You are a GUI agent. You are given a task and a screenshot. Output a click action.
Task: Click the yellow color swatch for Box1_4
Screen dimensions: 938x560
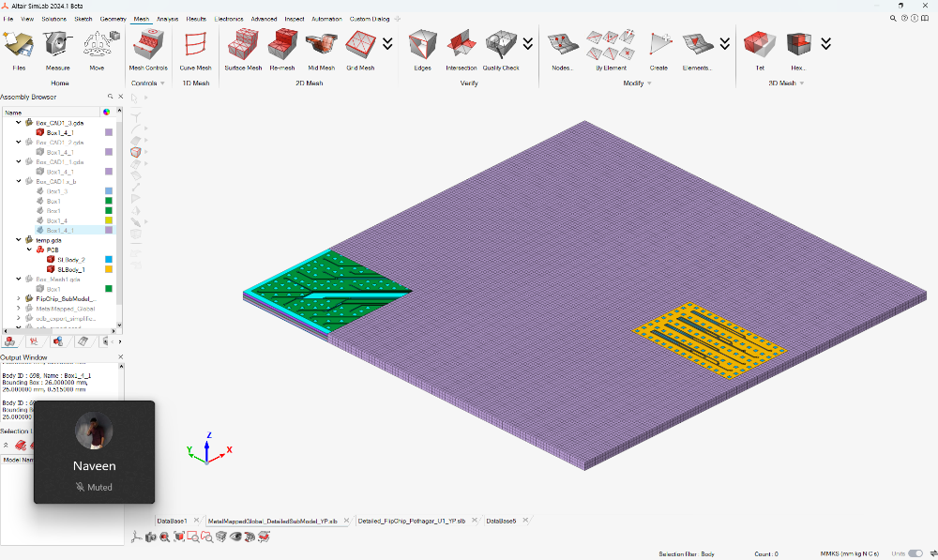[109, 220]
